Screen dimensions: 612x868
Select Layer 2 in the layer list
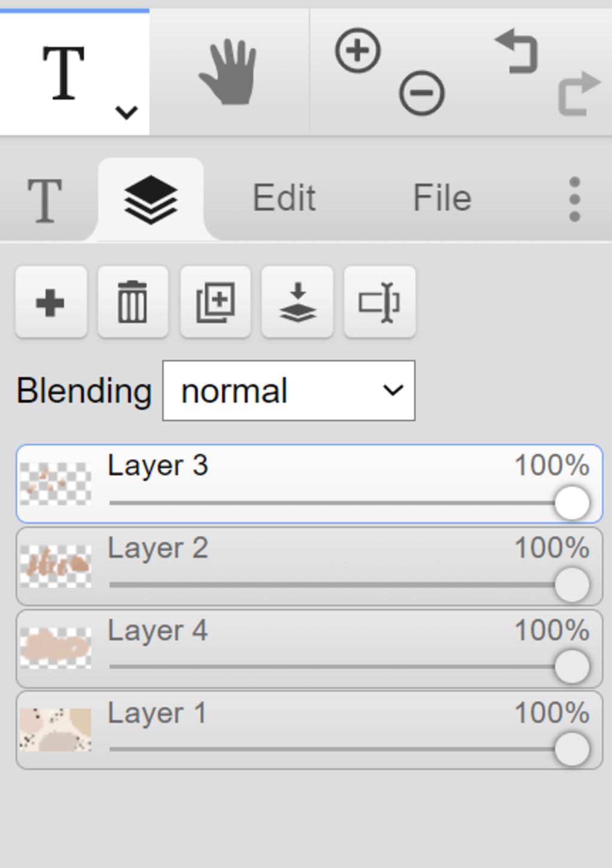(309, 566)
